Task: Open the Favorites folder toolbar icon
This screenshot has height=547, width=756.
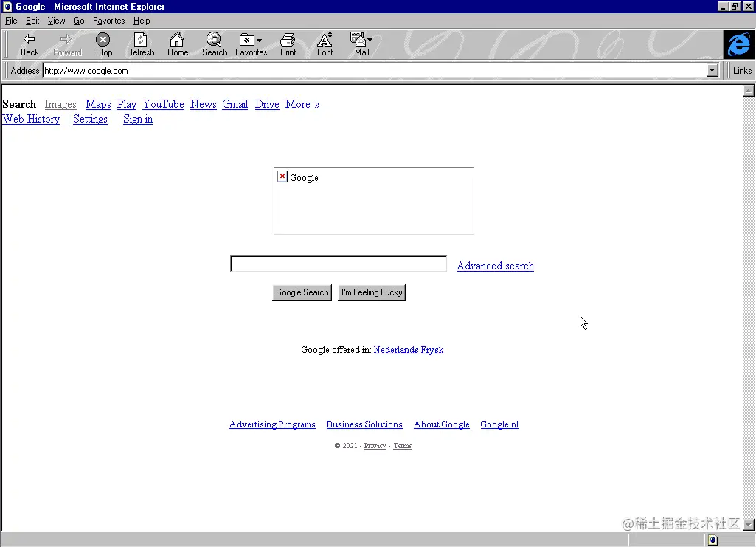Action: (247, 40)
